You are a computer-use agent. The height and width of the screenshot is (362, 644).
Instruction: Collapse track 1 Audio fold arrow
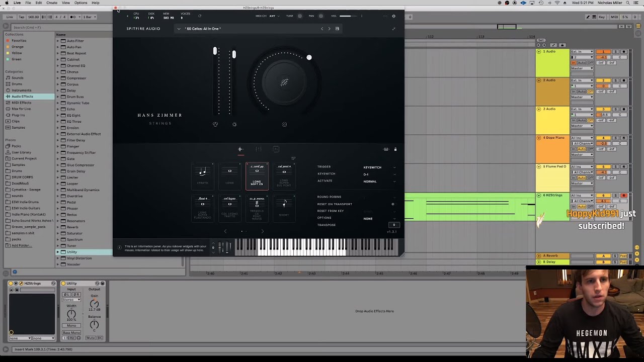(x=539, y=52)
